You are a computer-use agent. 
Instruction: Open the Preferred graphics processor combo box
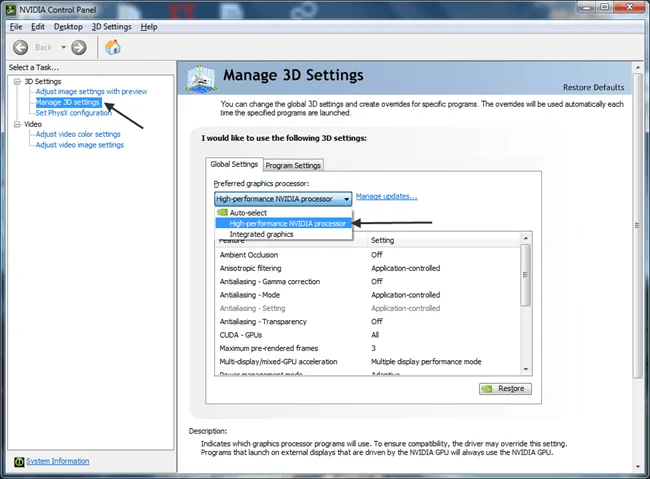tap(283, 199)
